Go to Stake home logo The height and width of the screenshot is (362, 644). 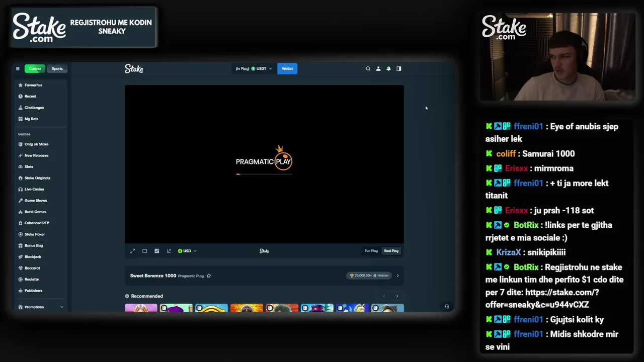click(x=134, y=69)
